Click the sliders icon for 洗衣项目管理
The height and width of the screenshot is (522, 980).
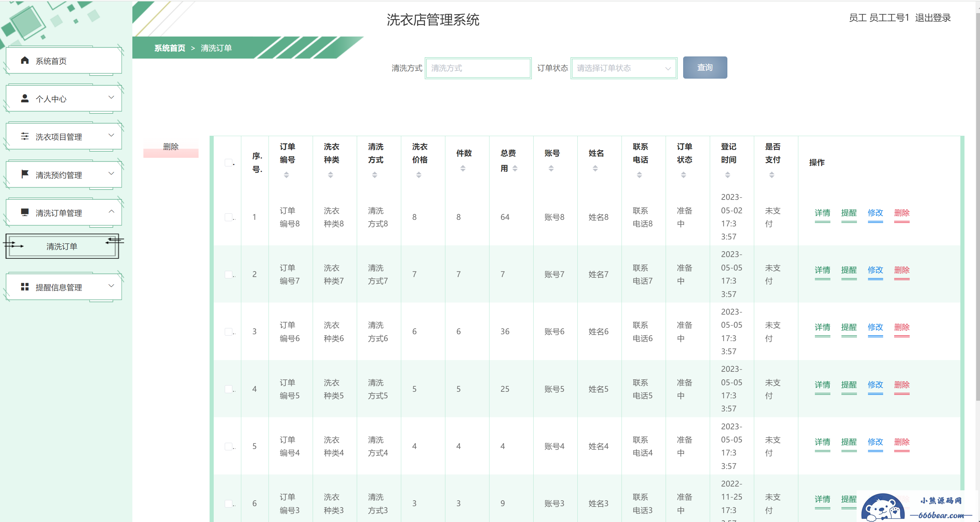(x=25, y=136)
